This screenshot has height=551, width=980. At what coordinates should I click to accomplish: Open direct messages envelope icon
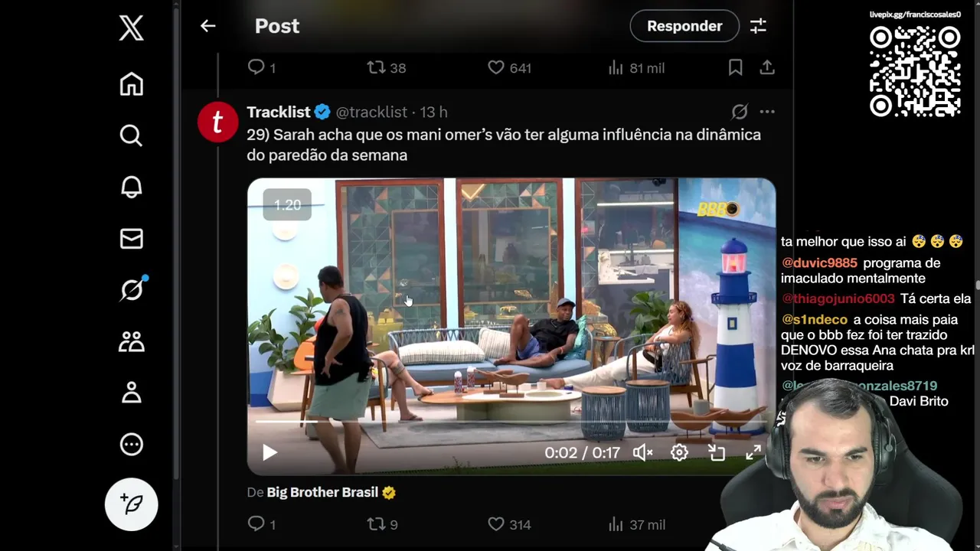(x=132, y=239)
